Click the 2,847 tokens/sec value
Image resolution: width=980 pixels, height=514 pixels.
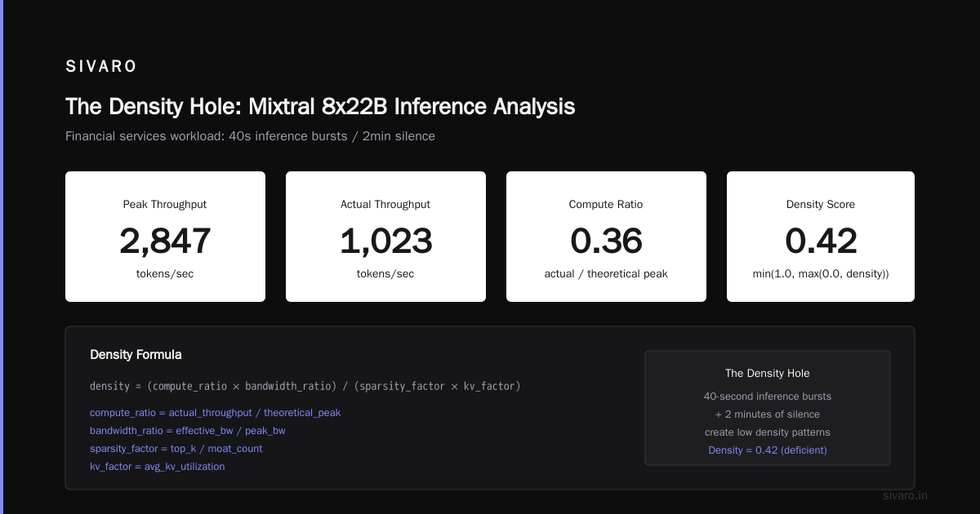point(165,241)
